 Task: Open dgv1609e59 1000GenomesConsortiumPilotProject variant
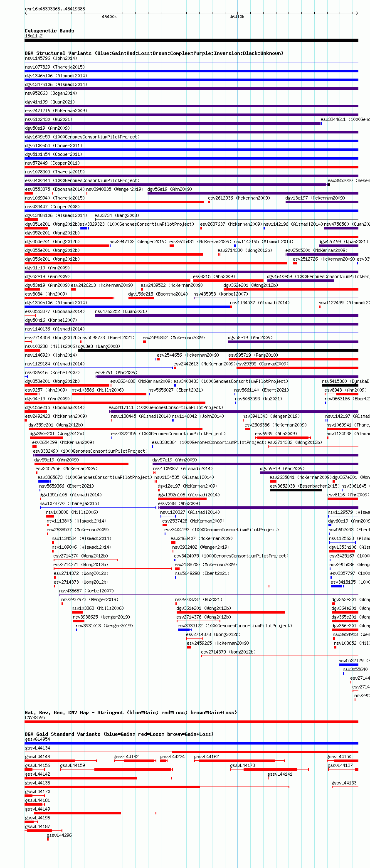82,137
